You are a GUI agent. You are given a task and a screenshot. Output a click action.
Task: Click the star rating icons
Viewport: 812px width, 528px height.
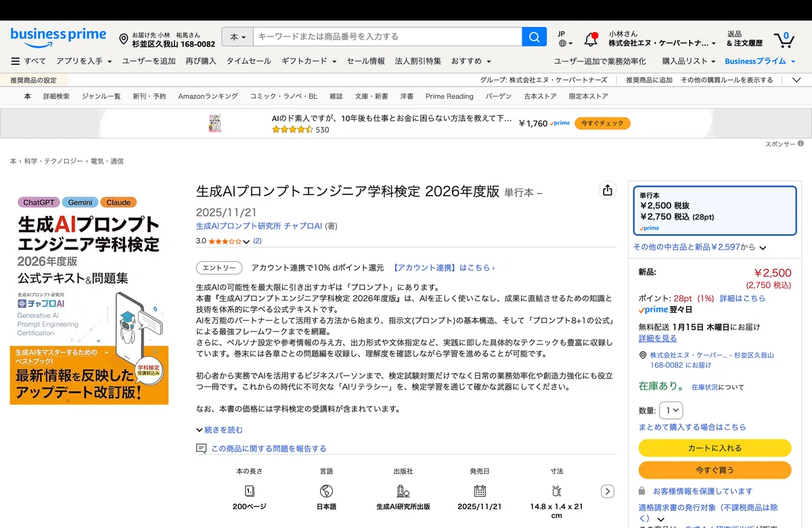(x=225, y=241)
